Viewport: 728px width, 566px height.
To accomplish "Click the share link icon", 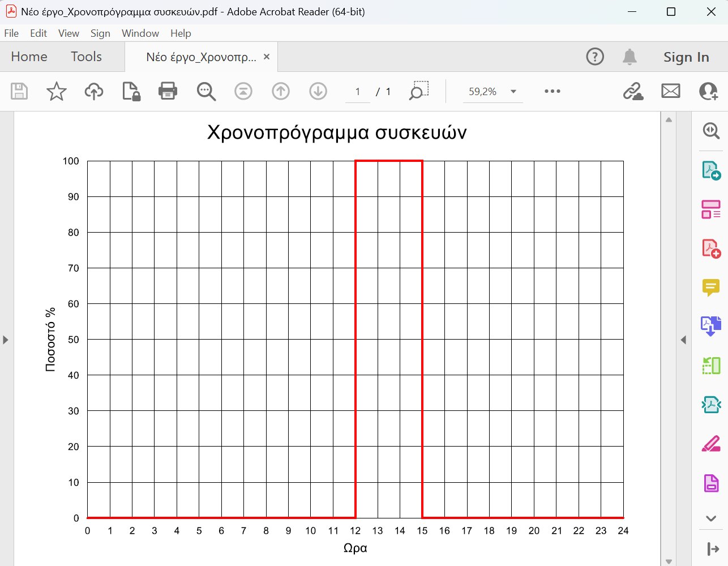I will [x=633, y=91].
